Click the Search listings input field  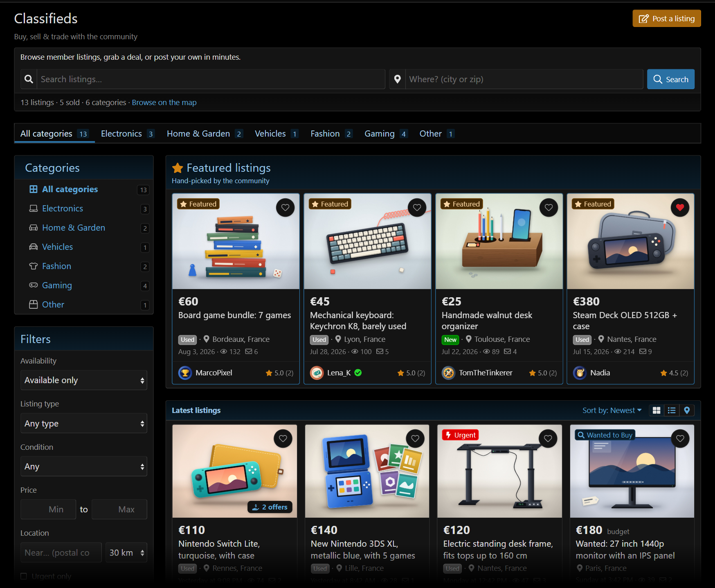tap(211, 79)
